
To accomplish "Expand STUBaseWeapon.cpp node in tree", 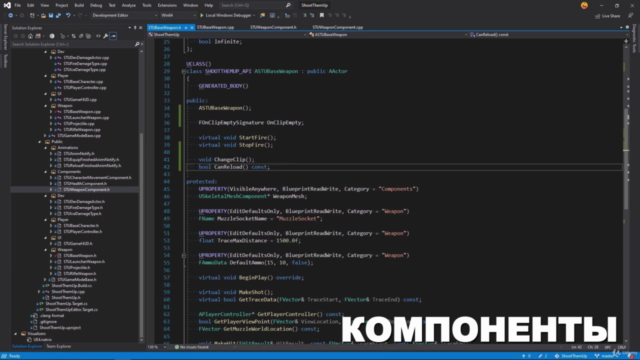I will tap(51, 111).
